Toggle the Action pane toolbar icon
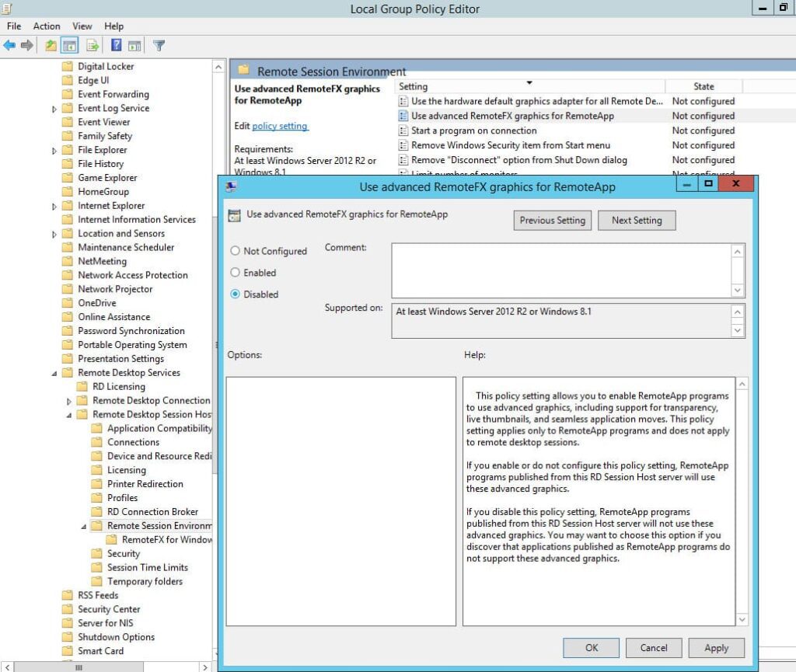The height and width of the screenshot is (672, 796). coord(134,46)
